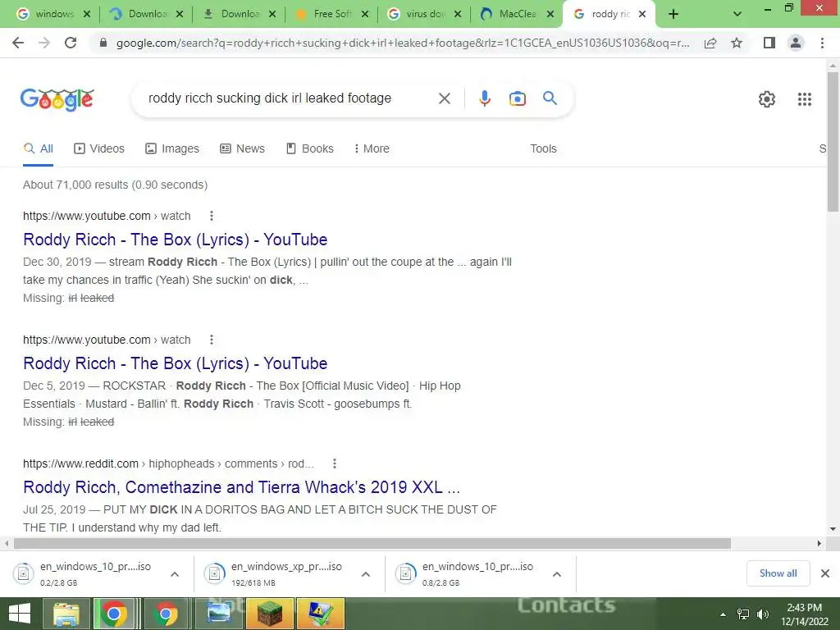
Task: Switch to the Images results tab
Action: tap(172, 149)
